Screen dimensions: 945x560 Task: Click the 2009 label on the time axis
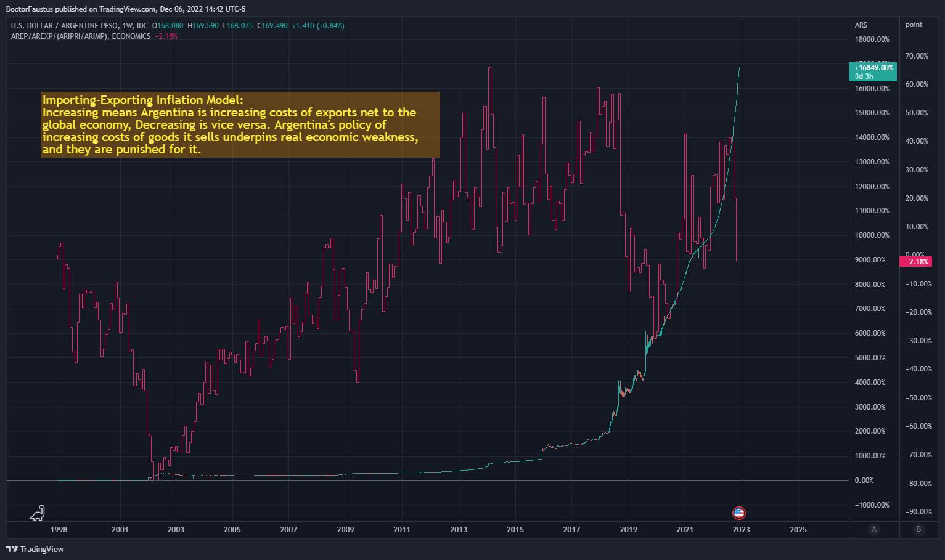click(x=345, y=529)
